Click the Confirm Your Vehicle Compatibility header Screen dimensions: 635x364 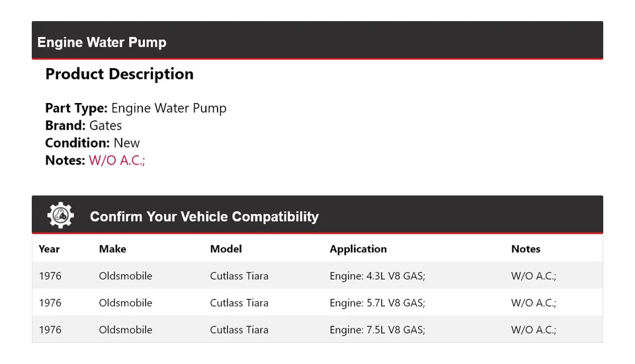204,217
